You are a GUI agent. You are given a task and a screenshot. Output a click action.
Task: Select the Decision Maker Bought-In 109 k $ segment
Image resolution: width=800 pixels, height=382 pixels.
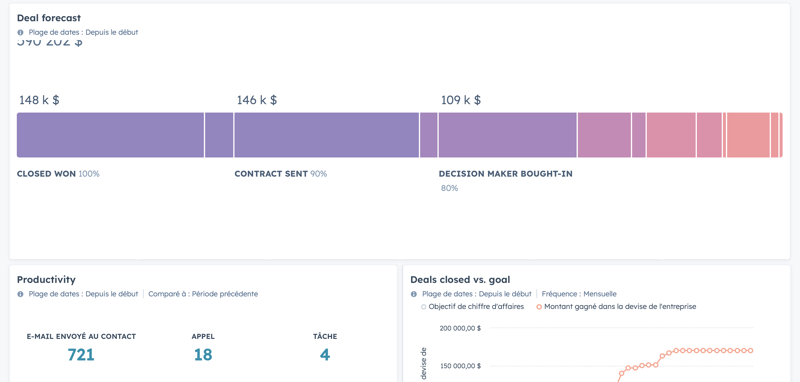point(508,135)
